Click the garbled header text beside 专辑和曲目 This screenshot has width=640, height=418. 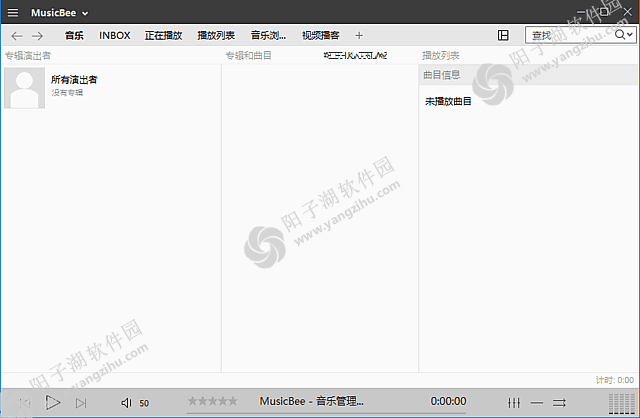coord(355,56)
